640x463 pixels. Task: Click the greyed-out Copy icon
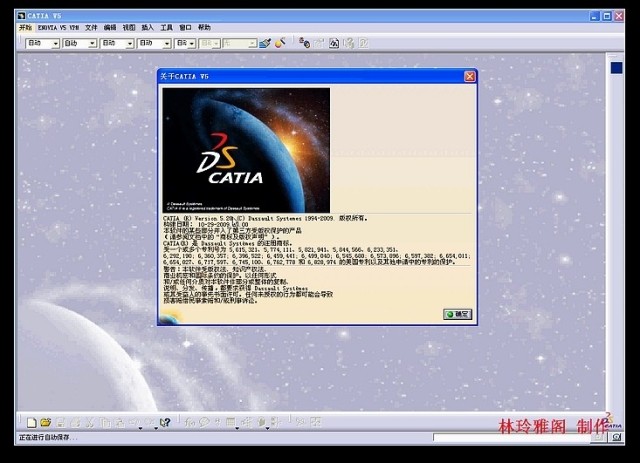105,423
